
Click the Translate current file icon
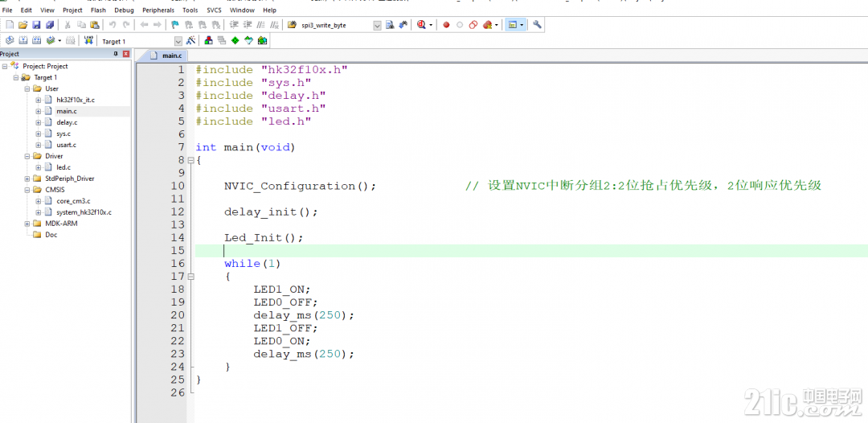coord(10,40)
